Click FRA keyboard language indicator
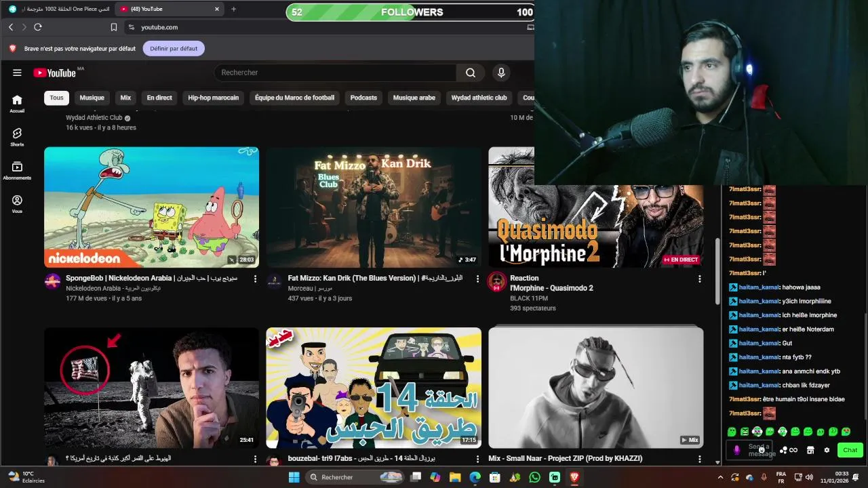 coord(781,477)
